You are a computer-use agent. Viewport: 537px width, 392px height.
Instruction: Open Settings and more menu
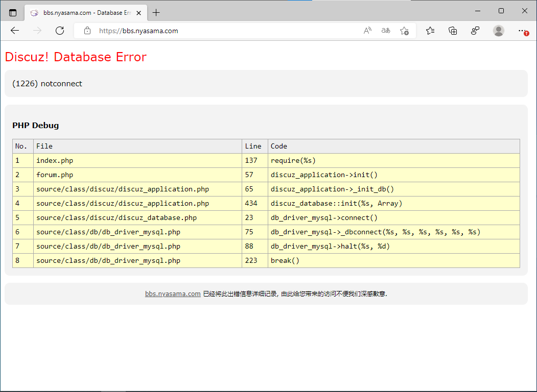coord(522,31)
